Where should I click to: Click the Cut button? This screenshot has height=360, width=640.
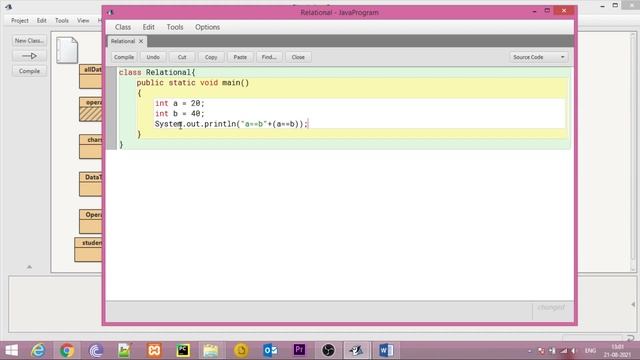[182, 57]
